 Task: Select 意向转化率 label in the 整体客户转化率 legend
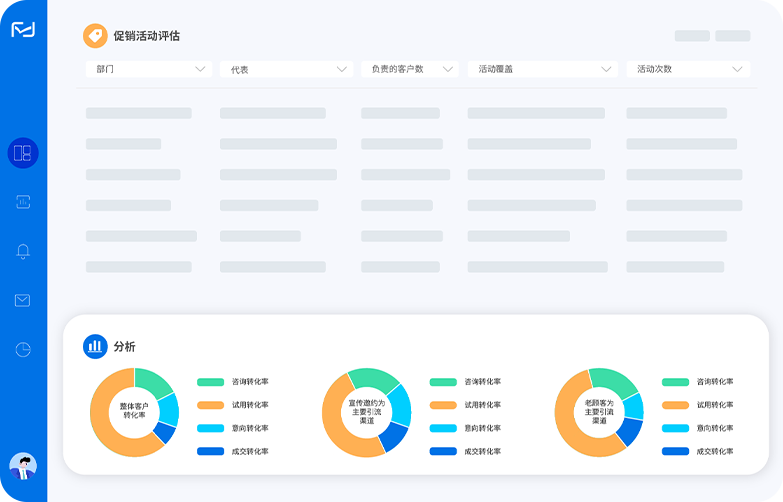250,428
